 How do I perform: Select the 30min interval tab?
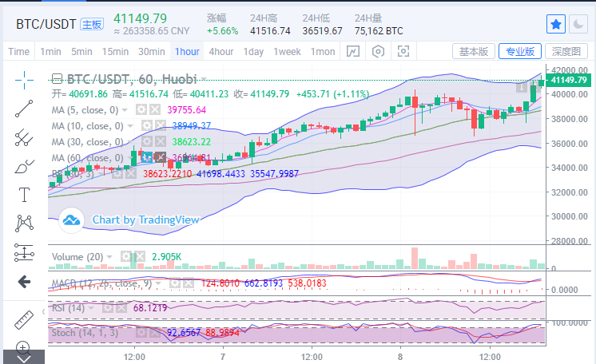151,51
